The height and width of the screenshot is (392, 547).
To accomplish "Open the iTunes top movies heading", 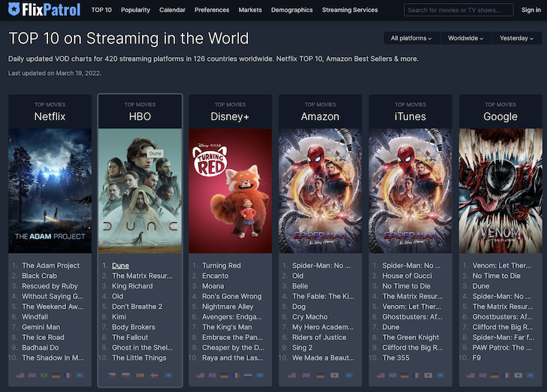I will pos(410,116).
